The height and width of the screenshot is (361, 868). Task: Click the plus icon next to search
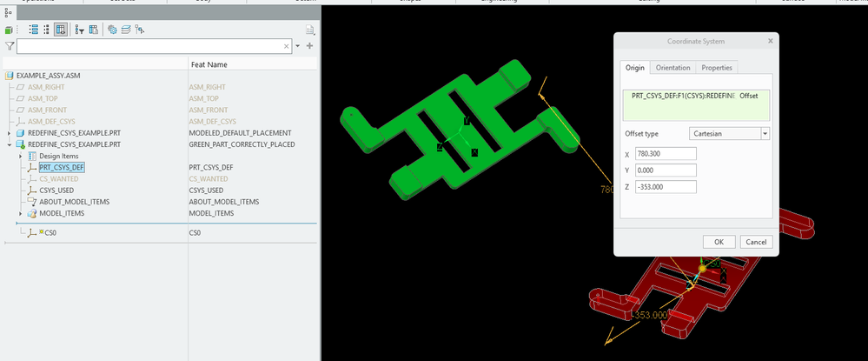[309, 46]
